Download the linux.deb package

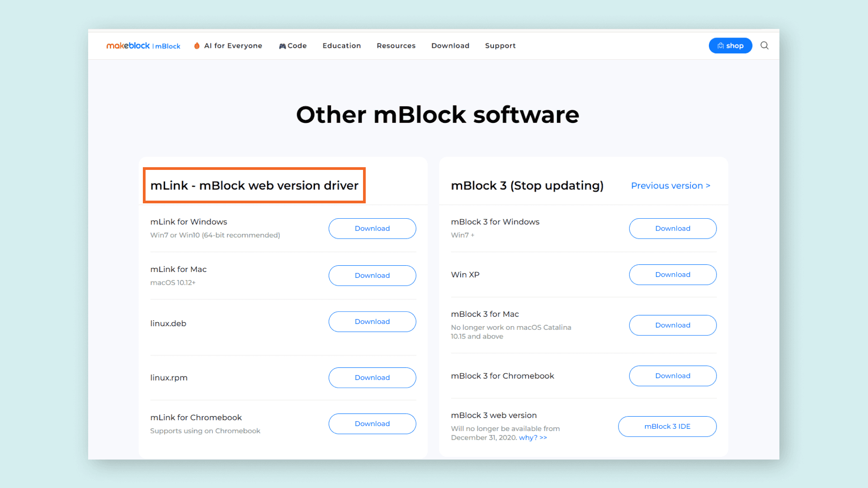(x=372, y=321)
